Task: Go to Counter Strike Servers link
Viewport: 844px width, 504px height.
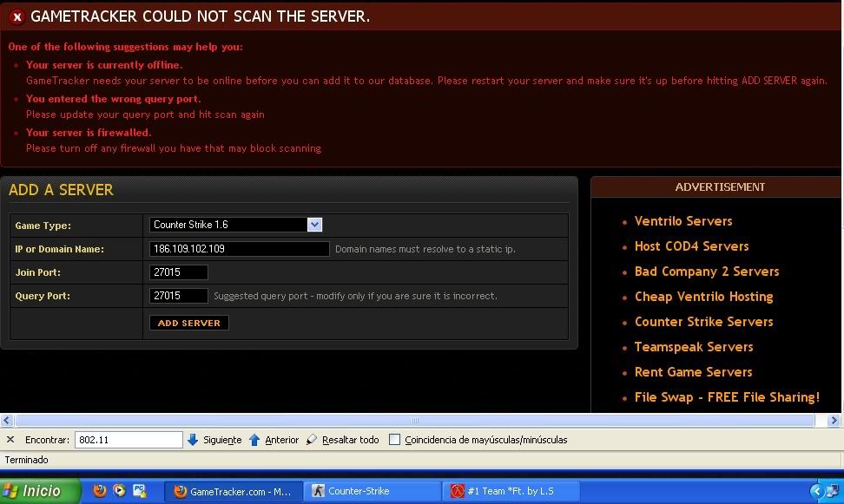Action: (x=703, y=322)
